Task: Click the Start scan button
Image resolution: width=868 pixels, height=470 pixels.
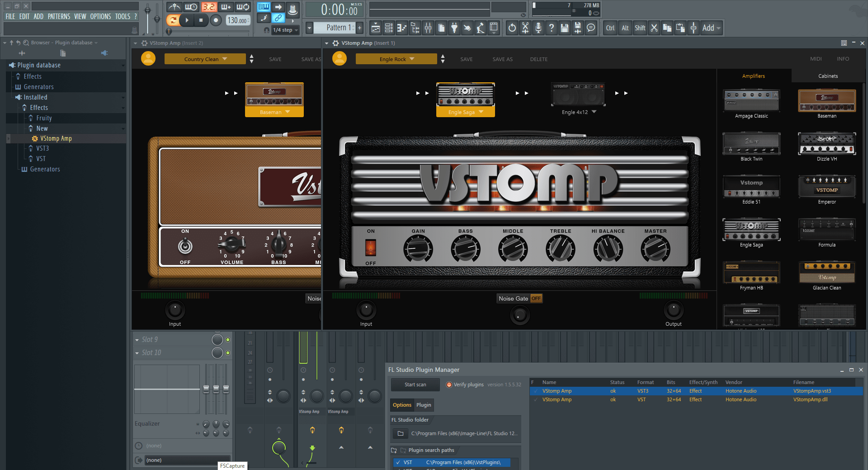Action: coord(415,385)
